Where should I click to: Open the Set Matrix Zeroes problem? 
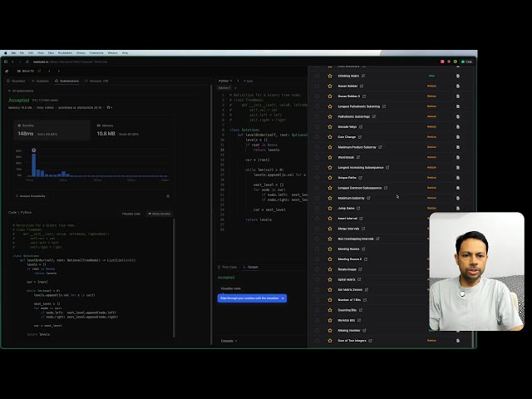350,289
